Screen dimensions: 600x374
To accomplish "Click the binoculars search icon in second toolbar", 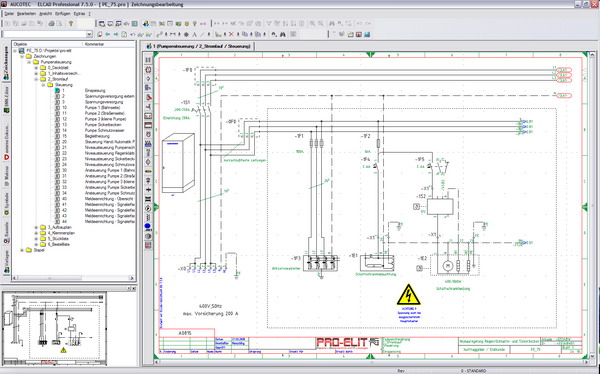I will 283,34.
